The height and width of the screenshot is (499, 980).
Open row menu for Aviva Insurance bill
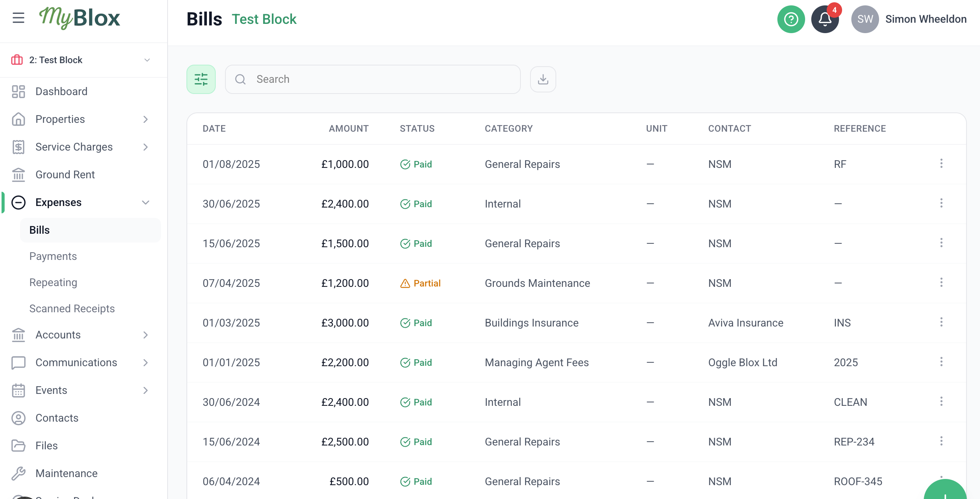point(941,322)
